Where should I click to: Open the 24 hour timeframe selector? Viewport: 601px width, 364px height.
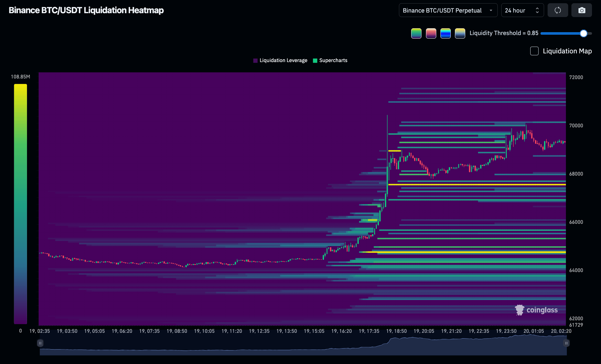click(x=522, y=10)
